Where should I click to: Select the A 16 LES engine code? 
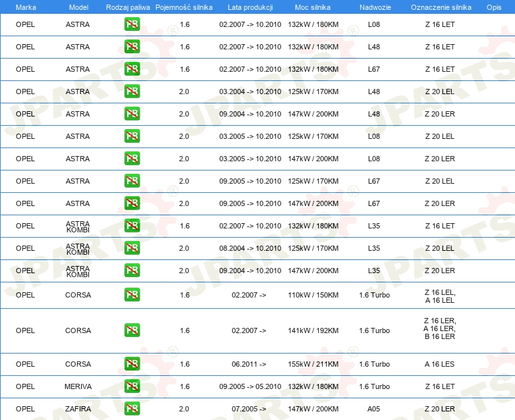tap(439, 364)
